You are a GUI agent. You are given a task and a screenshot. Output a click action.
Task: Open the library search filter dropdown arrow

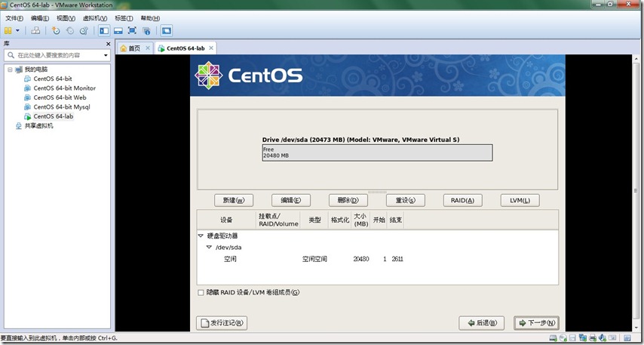[x=106, y=55]
